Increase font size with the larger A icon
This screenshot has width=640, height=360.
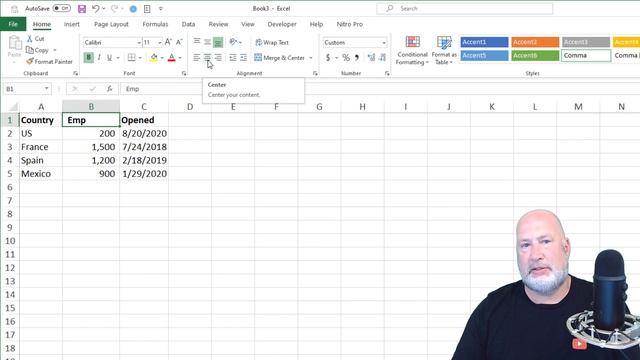tap(168, 42)
